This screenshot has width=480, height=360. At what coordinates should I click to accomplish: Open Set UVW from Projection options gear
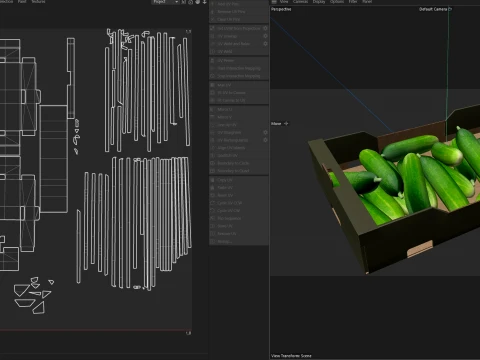tap(265, 28)
